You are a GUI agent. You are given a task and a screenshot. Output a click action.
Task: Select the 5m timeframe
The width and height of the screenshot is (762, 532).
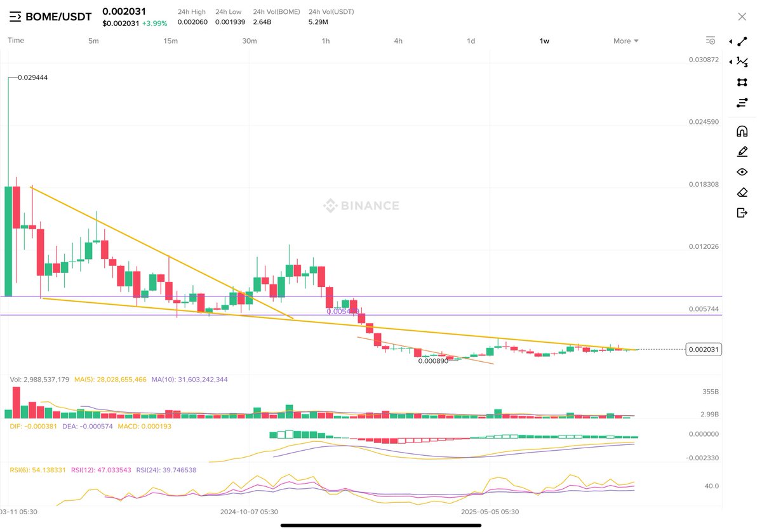93,41
